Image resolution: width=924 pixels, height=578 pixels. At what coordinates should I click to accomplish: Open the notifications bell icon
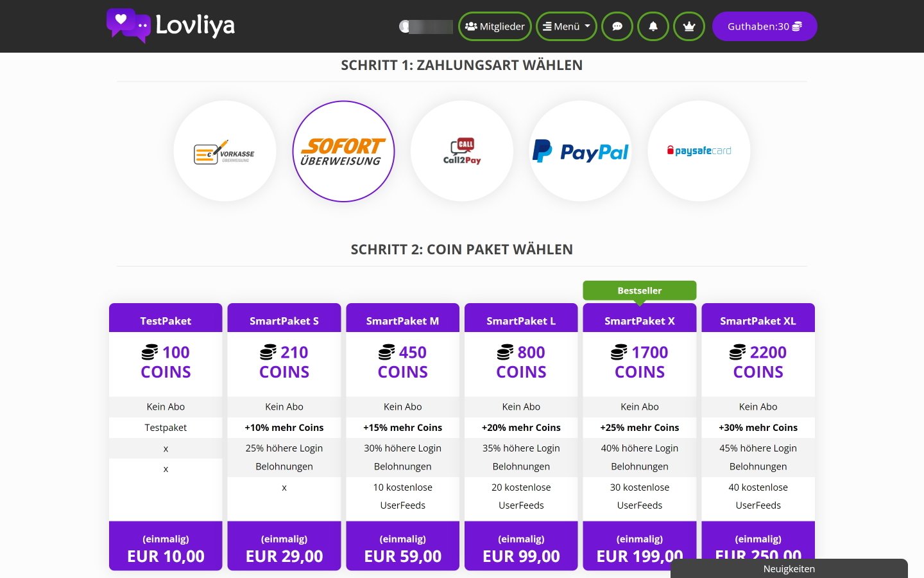[653, 26]
